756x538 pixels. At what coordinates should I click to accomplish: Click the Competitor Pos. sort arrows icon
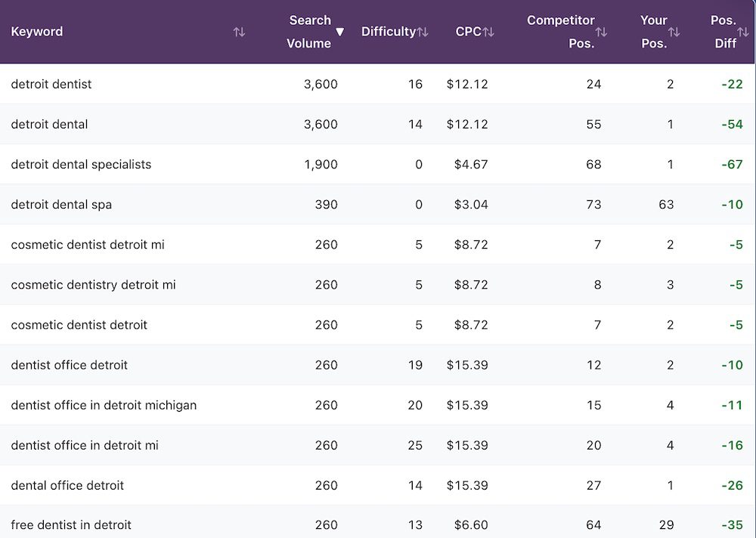[x=601, y=32]
